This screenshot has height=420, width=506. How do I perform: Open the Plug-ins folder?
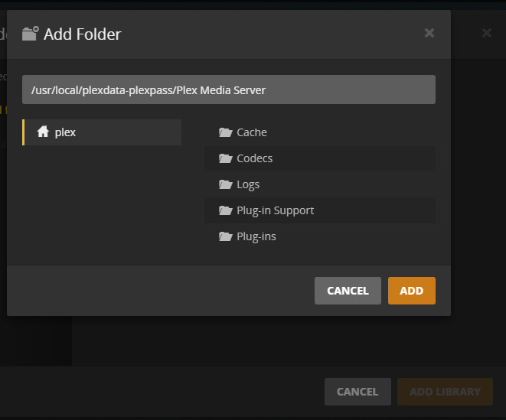point(320,236)
